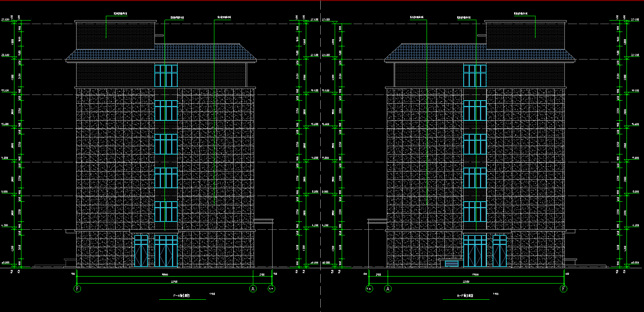This screenshot has width=644, height=312.
Task: Click axis bubble F under left elevation
Action: pyautogui.click(x=77, y=289)
